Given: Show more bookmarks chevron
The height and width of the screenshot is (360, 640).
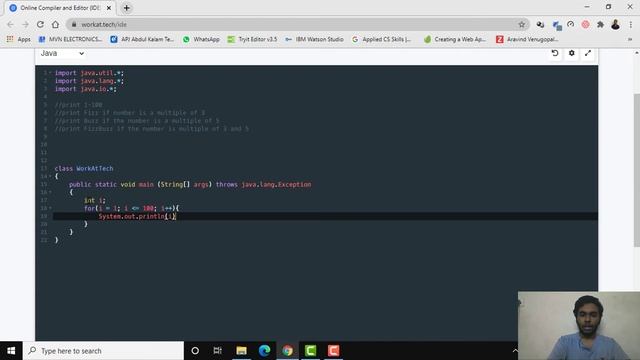Looking at the screenshot, I should (630, 39).
